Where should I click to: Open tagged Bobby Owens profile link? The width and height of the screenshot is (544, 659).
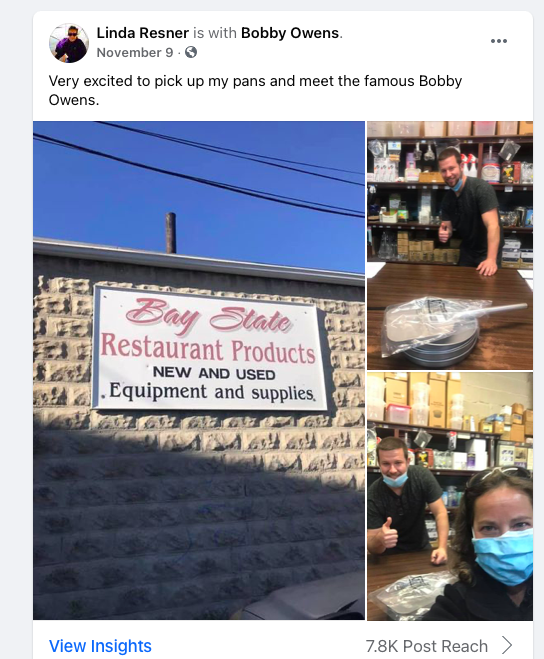click(290, 33)
